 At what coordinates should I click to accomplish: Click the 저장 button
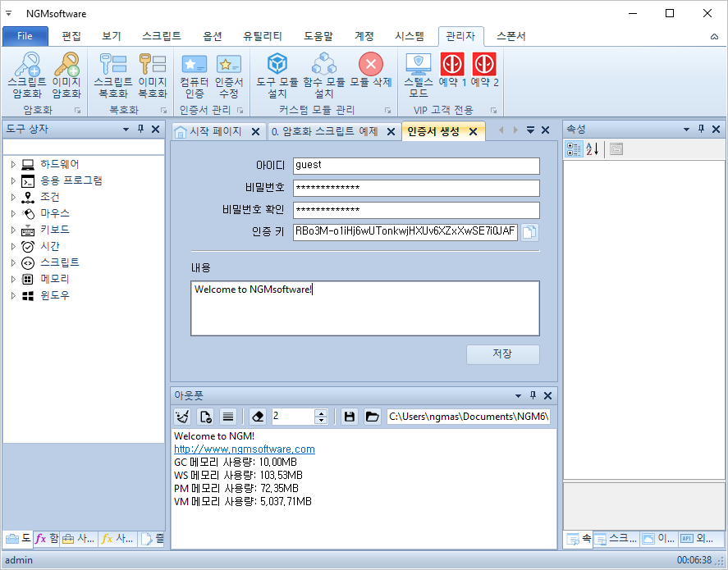[x=503, y=354]
